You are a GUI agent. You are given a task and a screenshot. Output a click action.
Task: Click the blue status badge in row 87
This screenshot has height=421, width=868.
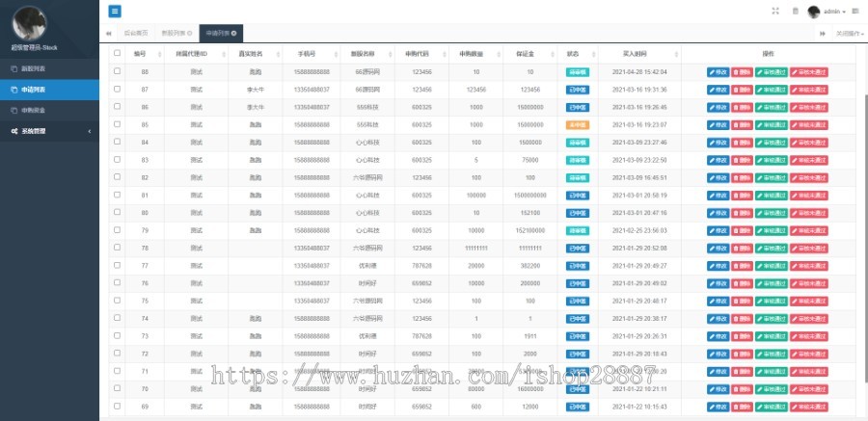click(x=578, y=90)
